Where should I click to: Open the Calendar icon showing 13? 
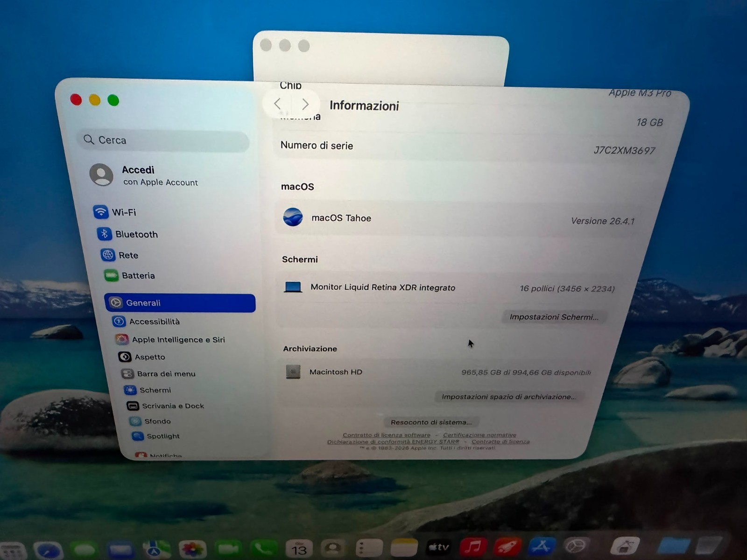(299, 548)
